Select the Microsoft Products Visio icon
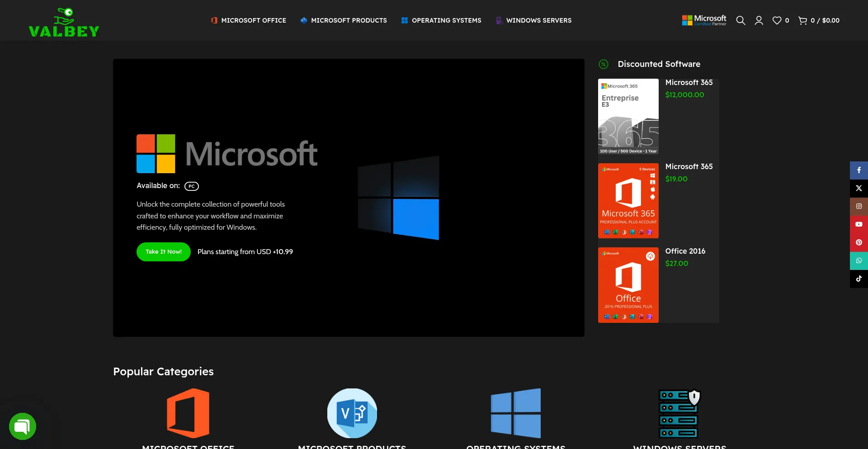The height and width of the screenshot is (449, 868). tap(352, 413)
